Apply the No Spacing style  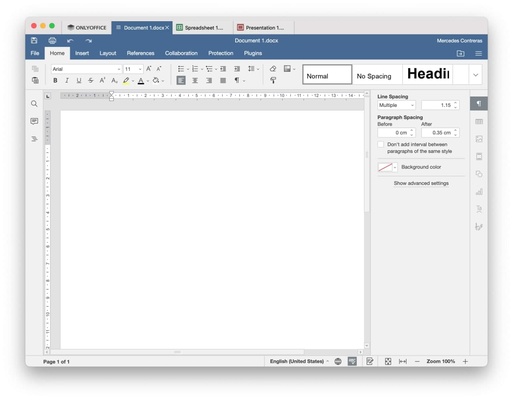377,74
